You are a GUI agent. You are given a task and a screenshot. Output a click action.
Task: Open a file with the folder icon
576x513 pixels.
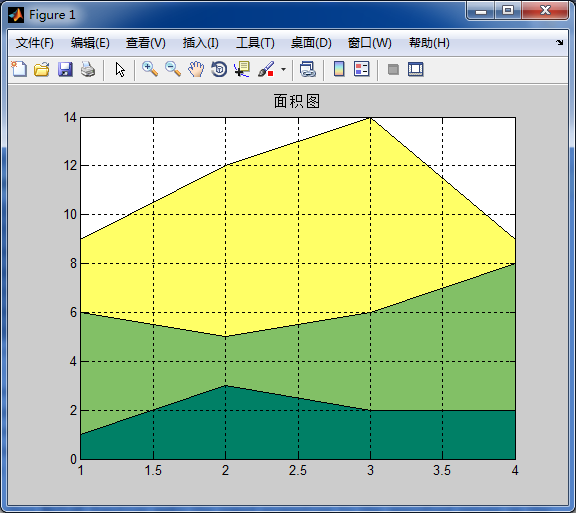coord(42,69)
